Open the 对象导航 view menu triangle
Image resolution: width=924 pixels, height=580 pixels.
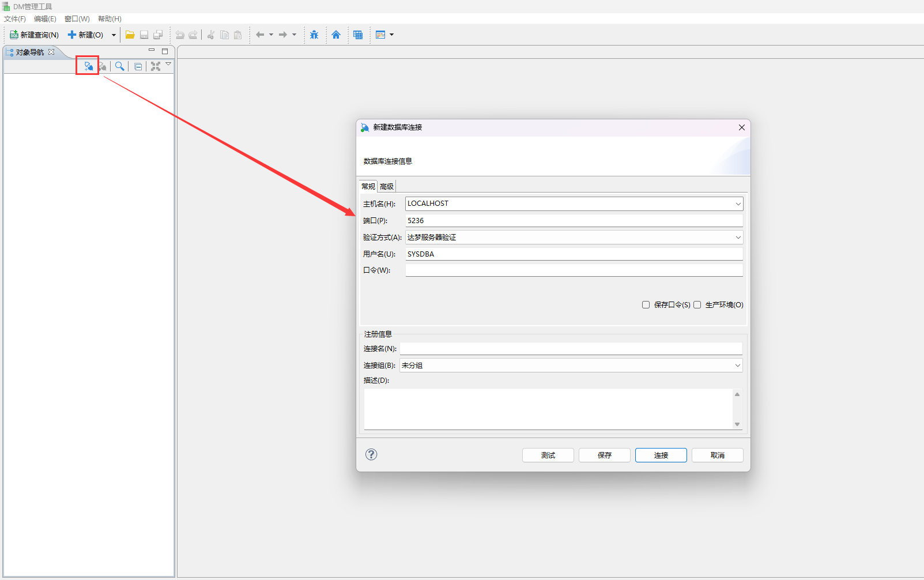pos(168,64)
